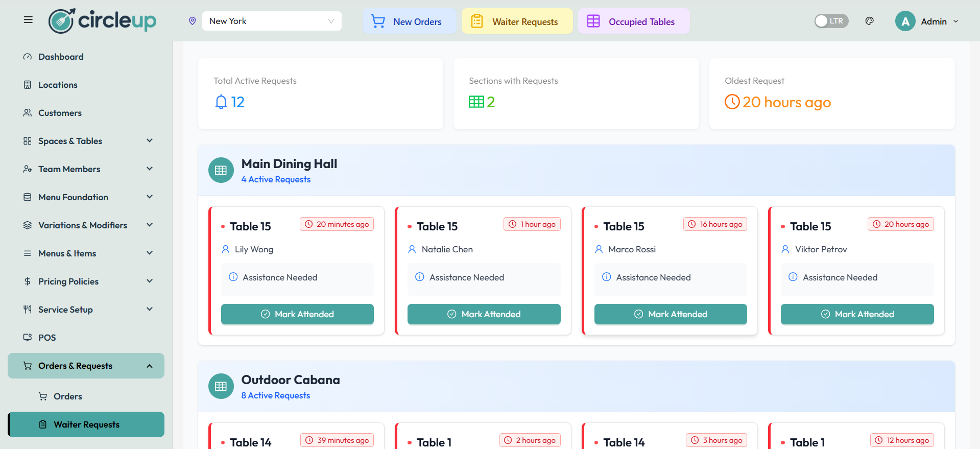Mark Marco Rossi's request attended
The image size is (980, 449).
tap(671, 314)
